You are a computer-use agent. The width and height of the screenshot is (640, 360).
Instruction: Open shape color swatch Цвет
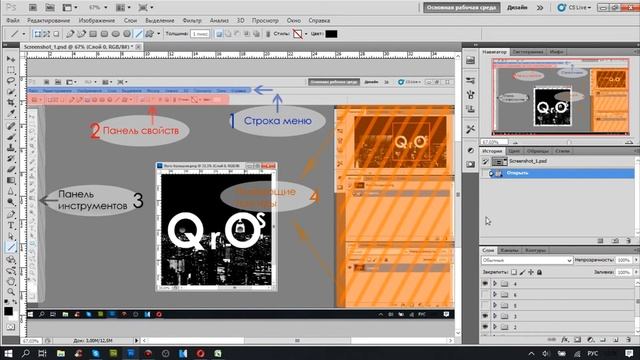[331, 34]
